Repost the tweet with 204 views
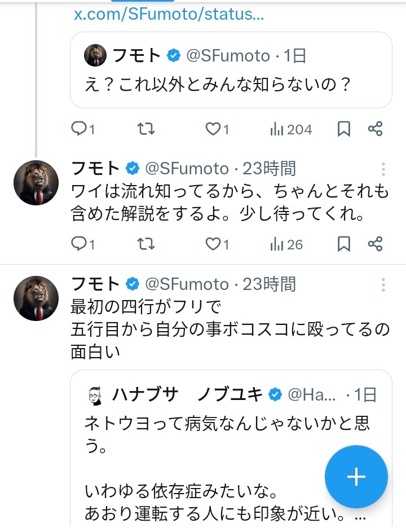This screenshot has width=406, height=532. click(146, 129)
